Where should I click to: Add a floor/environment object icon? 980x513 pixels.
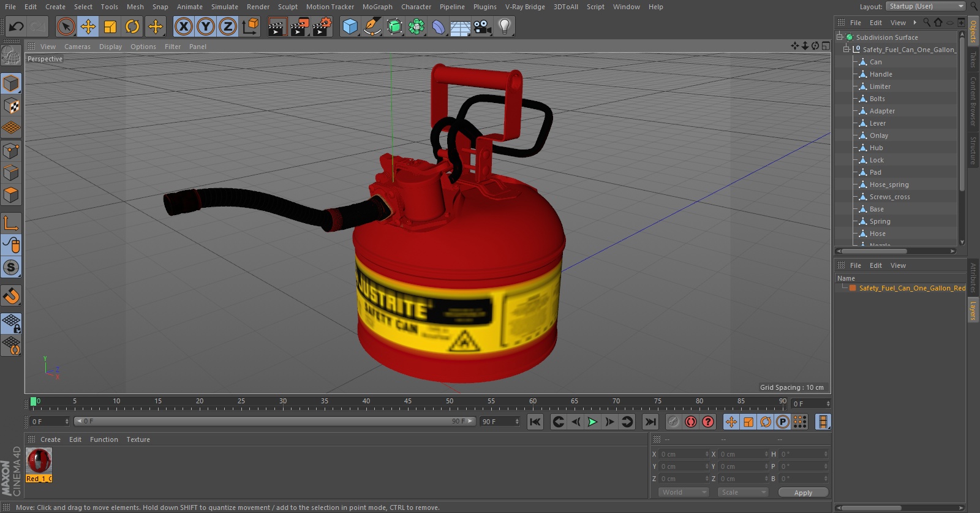coord(461,26)
